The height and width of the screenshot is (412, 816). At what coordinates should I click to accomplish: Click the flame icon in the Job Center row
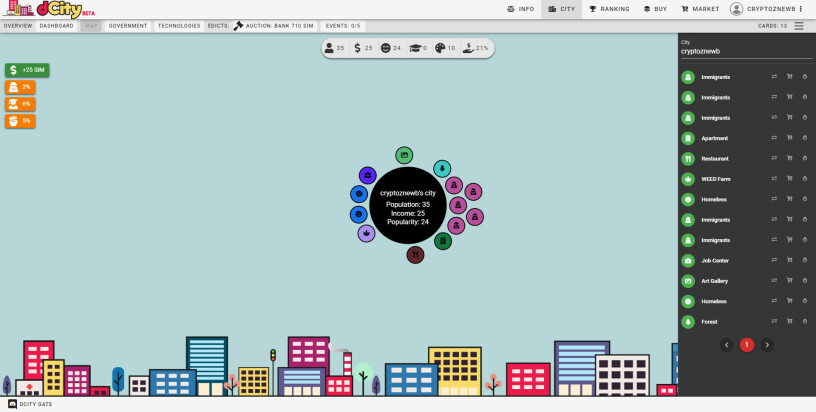(805, 260)
